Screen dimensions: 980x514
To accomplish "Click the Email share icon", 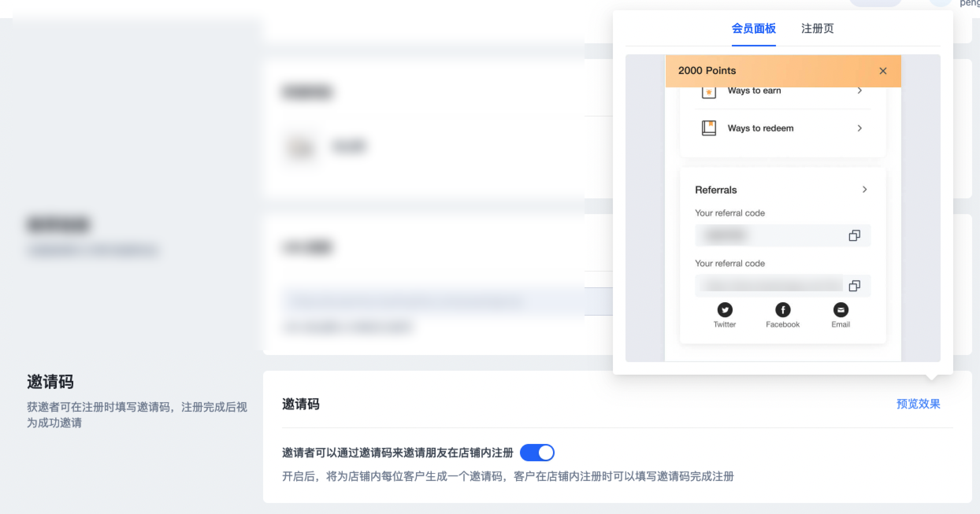I will [x=840, y=310].
